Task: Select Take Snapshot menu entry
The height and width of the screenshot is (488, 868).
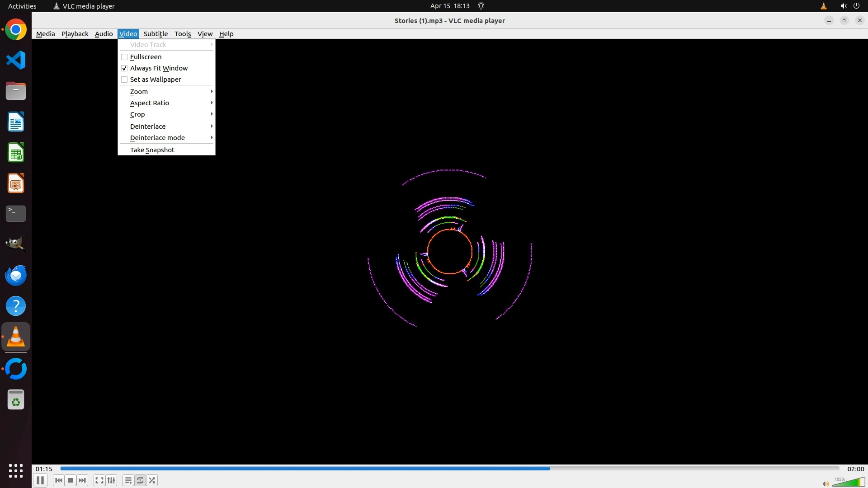Action: click(152, 150)
